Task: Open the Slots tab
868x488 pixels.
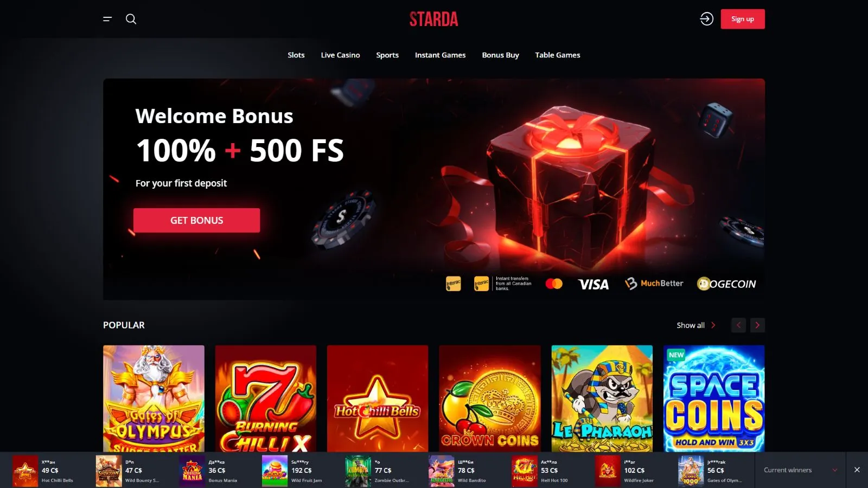Action: pos(296,55)
